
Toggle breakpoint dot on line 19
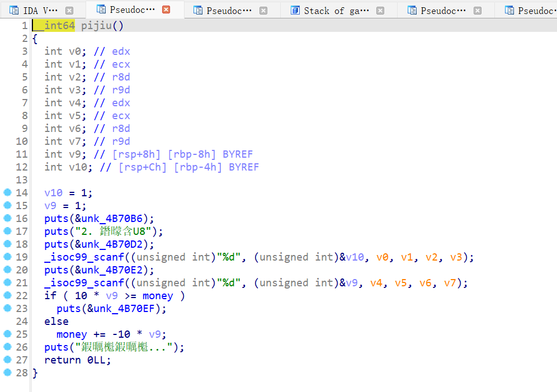click(7, 257)
